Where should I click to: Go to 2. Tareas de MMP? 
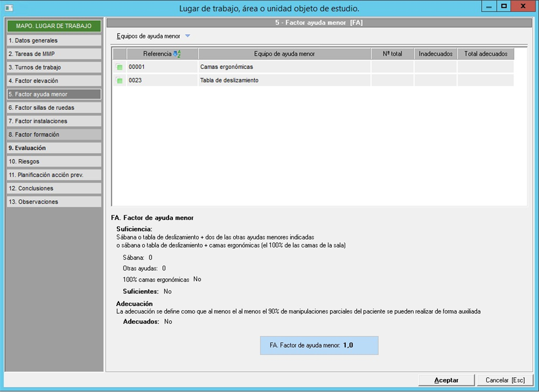tap(54, 54)
